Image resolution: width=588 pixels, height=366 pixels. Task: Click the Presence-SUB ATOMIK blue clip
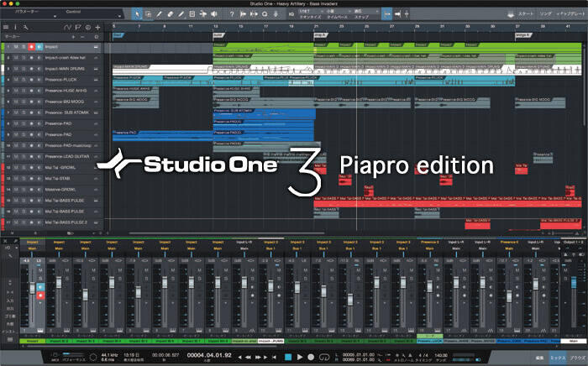point(264,113)
